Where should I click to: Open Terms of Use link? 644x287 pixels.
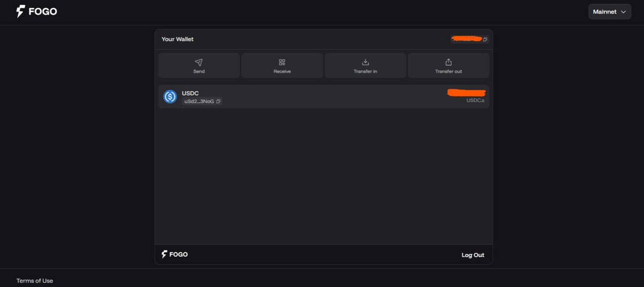click(x=35, y=281)
